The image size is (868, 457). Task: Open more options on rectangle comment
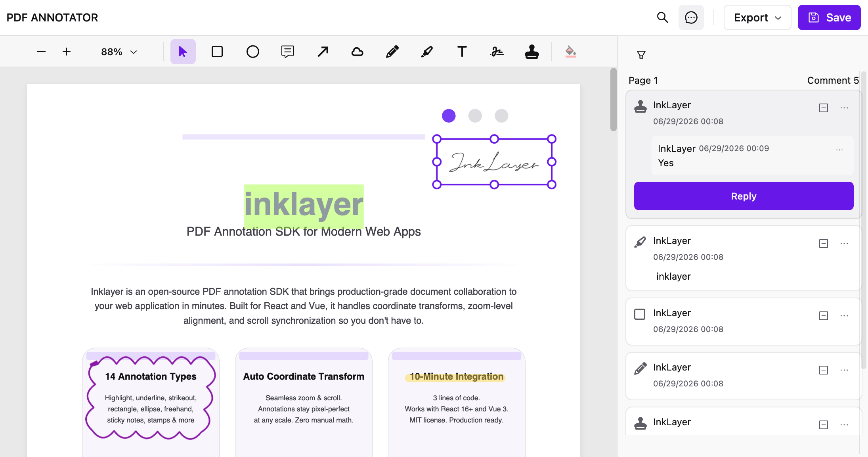[844, 316]
